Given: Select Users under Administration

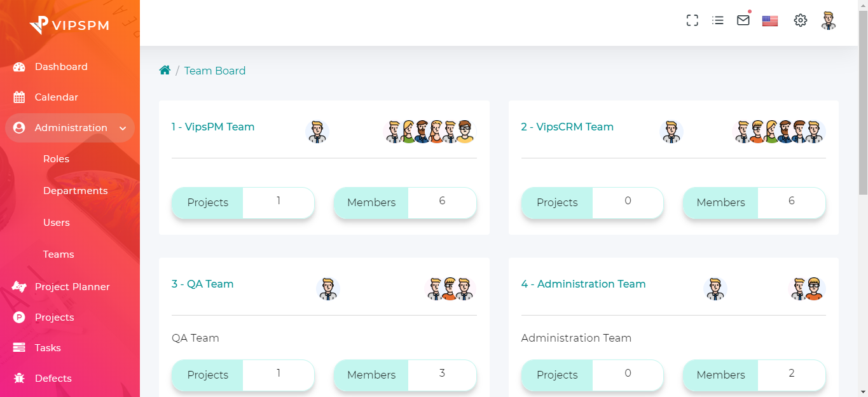Looking at the screenshot, I should tap(56, 223).
